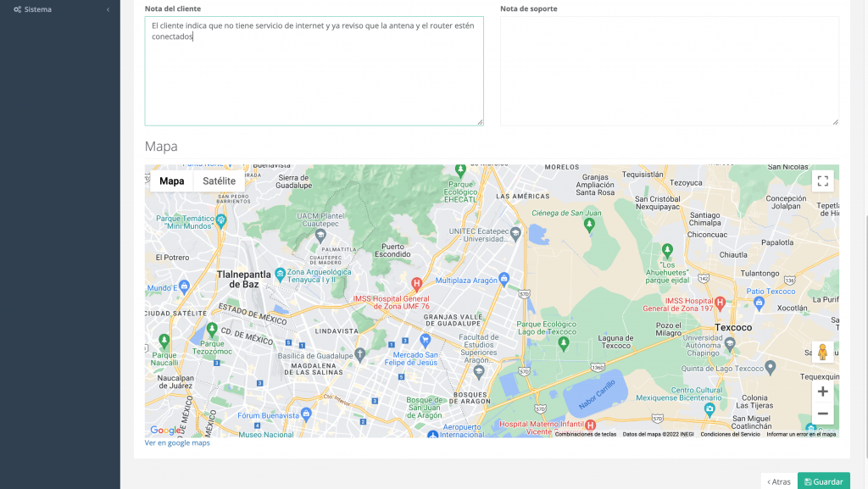The image size is (868, 489).
Task: Switch map to Satélite view
Action: pyautogui.click(x=220, y=181)
